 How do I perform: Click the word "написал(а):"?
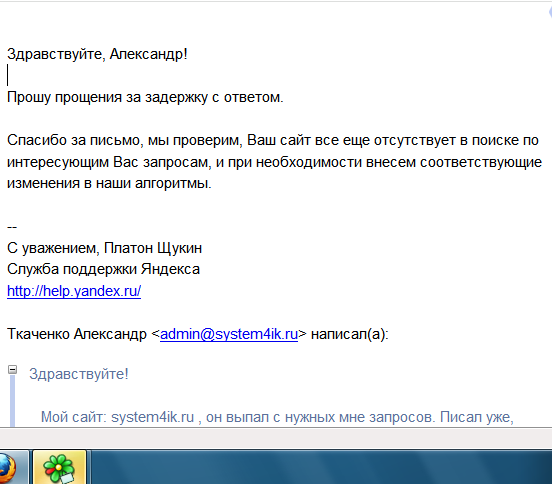(350, 334)
